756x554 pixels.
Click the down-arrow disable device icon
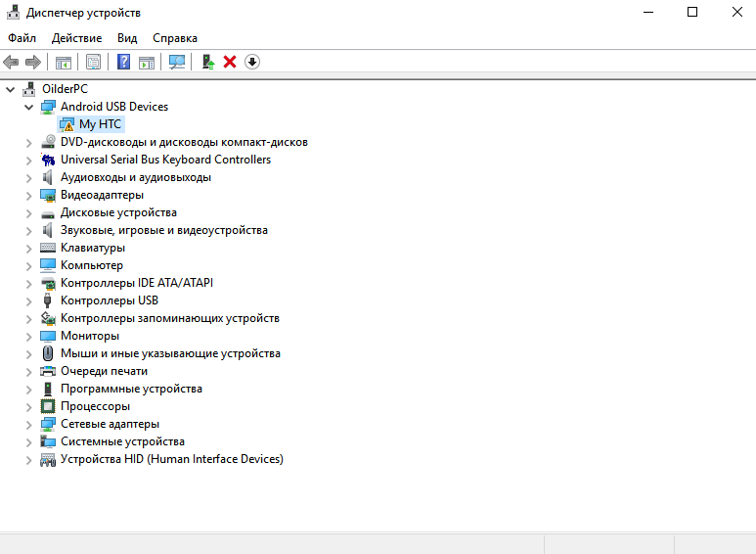pos(252,62)
